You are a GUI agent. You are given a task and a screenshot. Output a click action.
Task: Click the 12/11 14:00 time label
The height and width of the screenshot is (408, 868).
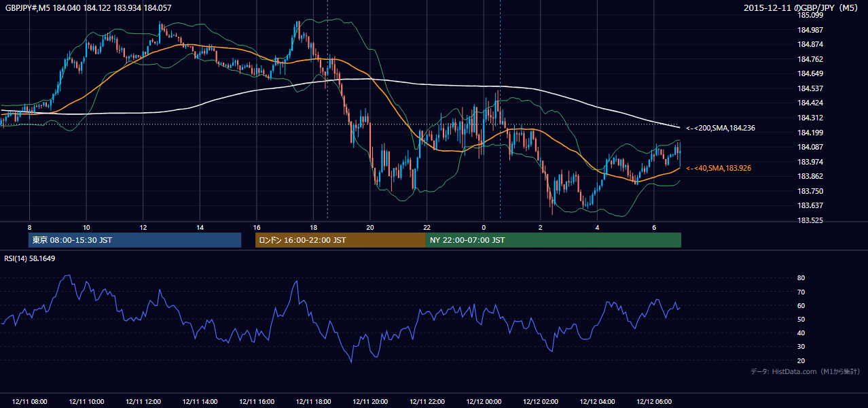point(200,402)
